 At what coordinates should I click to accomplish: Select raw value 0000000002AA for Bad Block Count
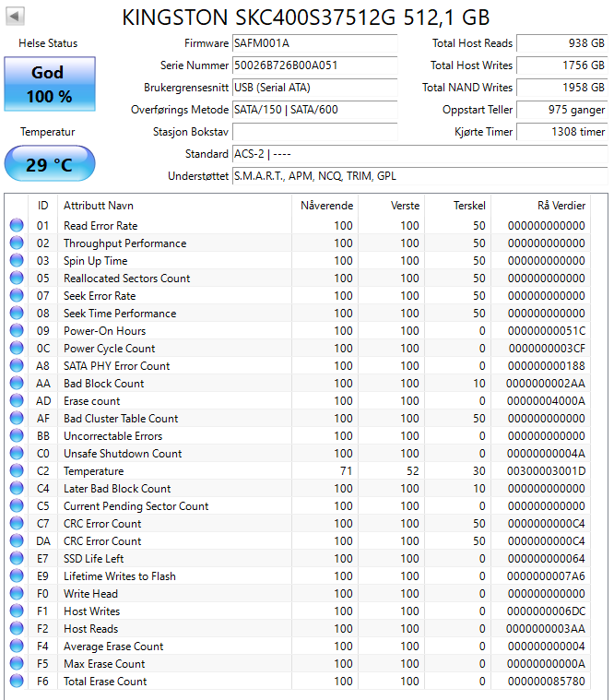pyautogui.click(x=546, y=384)
